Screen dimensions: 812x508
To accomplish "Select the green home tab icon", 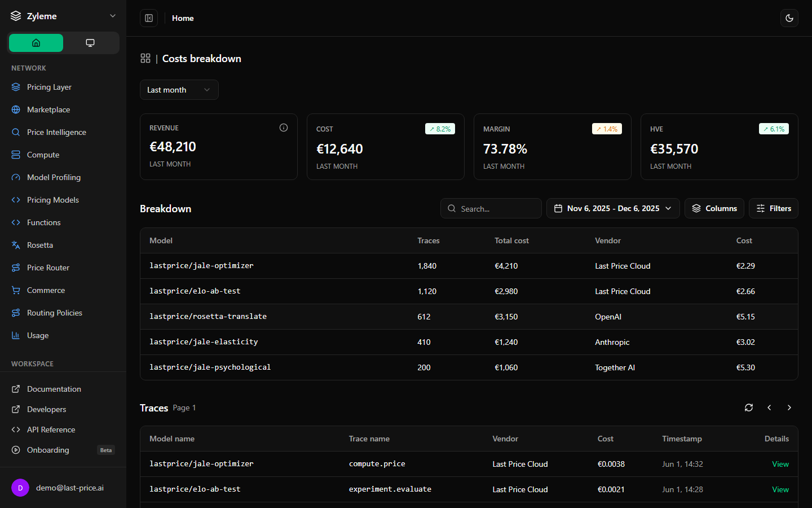I will click(36, 43).
